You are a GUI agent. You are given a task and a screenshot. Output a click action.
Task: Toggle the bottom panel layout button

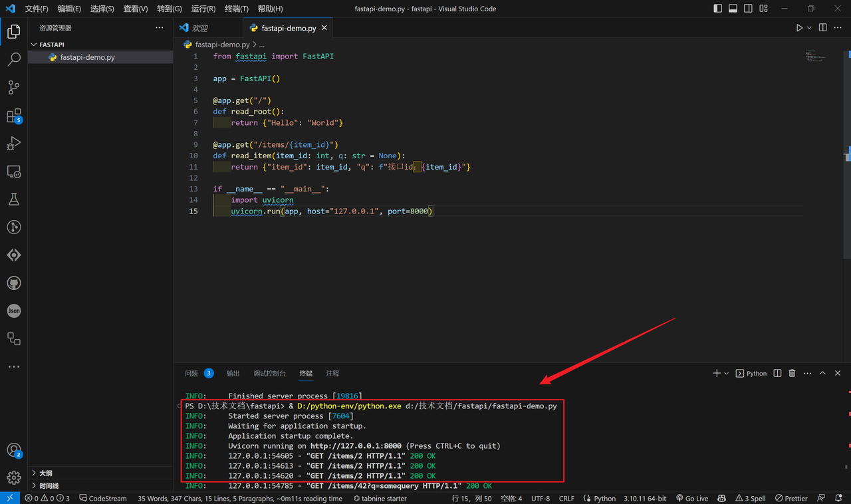733,9
